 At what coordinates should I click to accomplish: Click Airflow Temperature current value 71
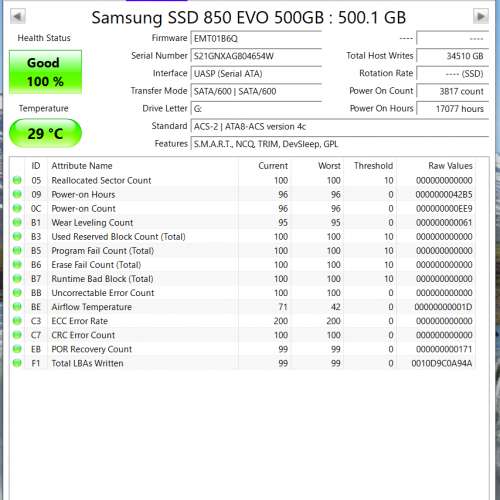point(283,307)
